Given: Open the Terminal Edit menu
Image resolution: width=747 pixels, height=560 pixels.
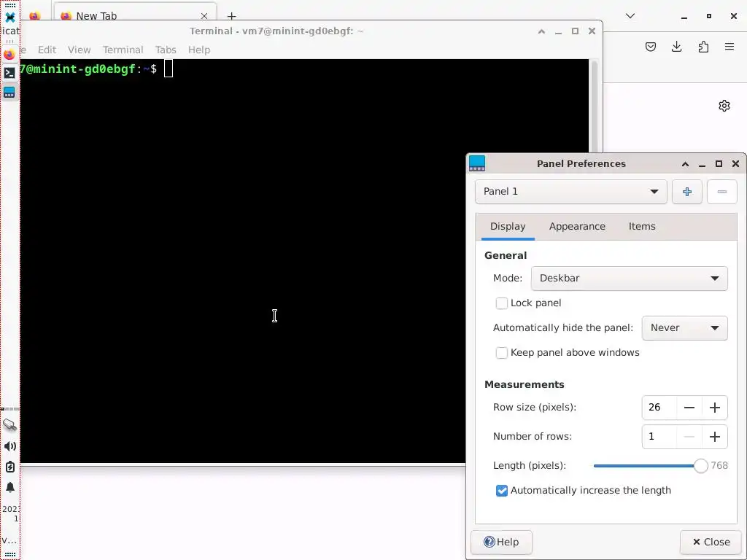Looking at the screenshot, I should pos(47,50).
